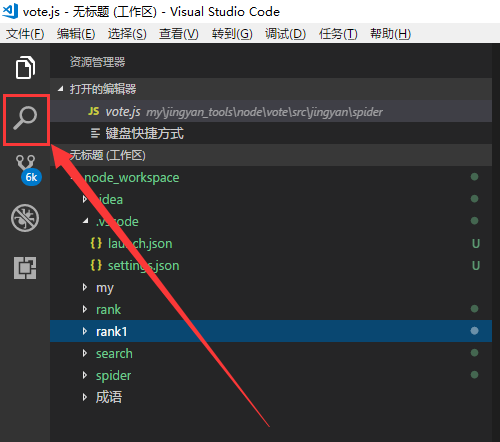The width and height of the screenshot is (500, 442).
Task: Click the U status badge on settings.json row
Action: (x=476, y=266)
